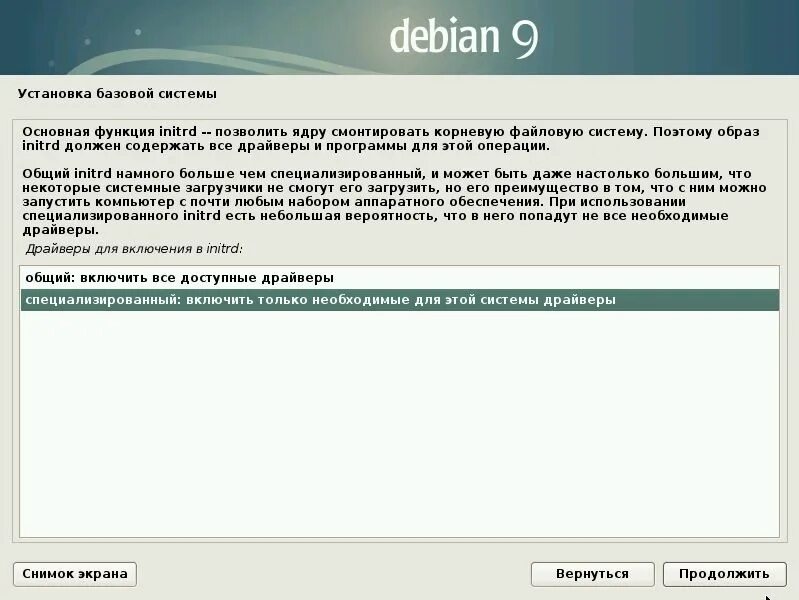Click the 'Снимок экрана' button
This screenshot has width=799, height=600.
[75, 574]
